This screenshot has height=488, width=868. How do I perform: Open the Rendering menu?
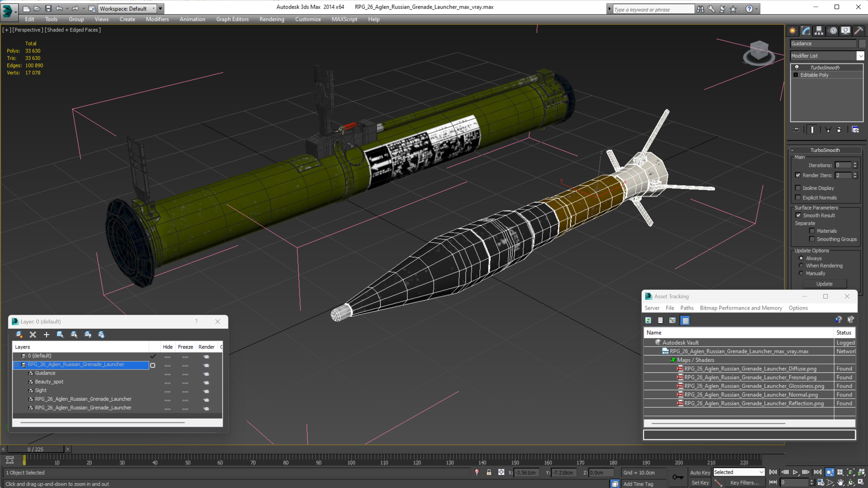pos(272,19)
